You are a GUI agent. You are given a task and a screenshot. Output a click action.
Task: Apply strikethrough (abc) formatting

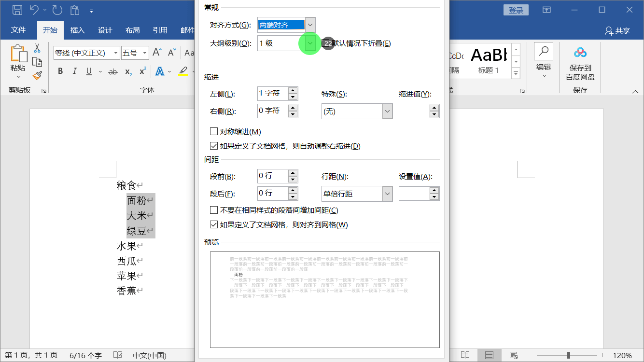pos(113,71)
